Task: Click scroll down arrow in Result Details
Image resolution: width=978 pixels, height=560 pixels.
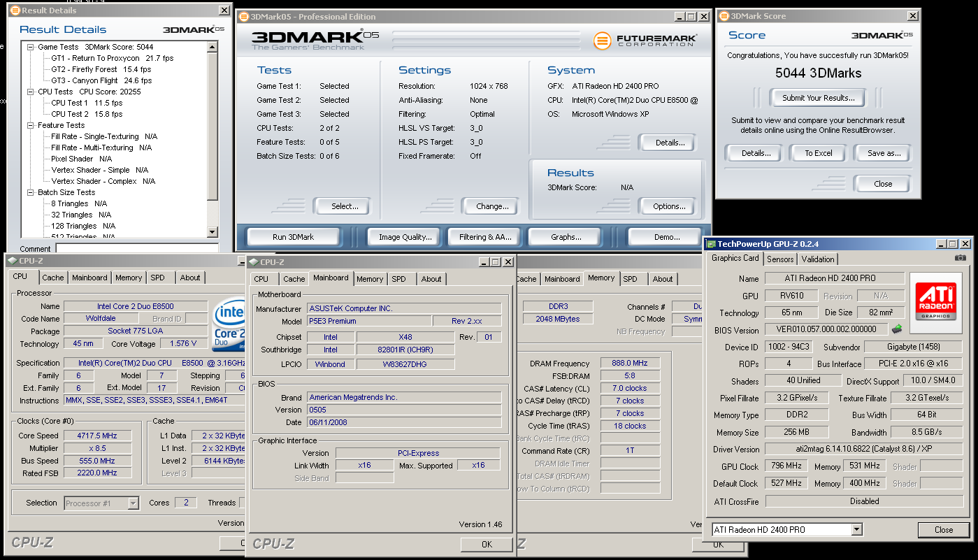Action: point(213,232)
